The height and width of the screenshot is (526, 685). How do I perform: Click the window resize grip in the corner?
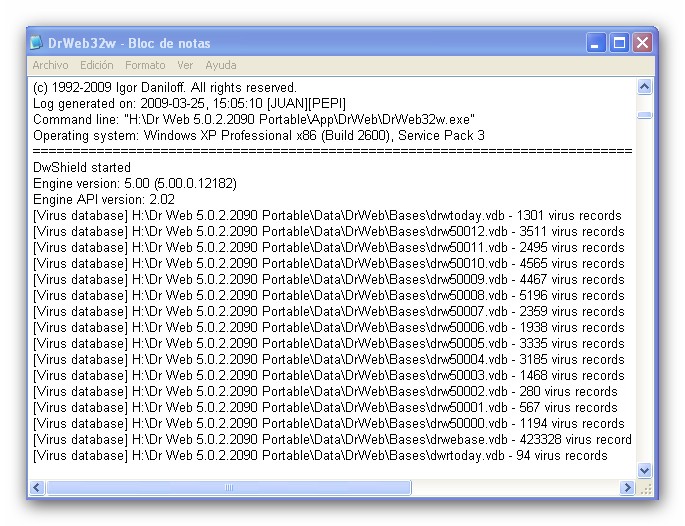coord(645,488)
